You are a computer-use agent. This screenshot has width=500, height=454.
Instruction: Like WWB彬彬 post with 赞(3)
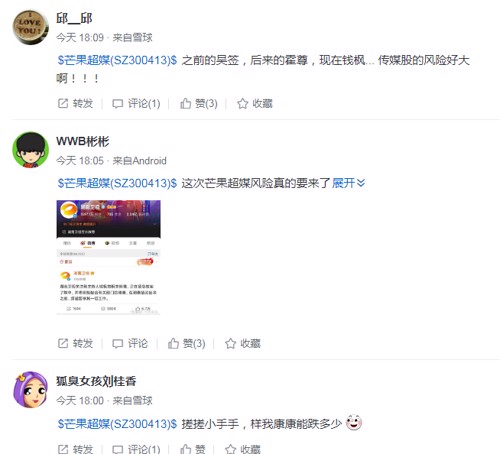[186, 343]
